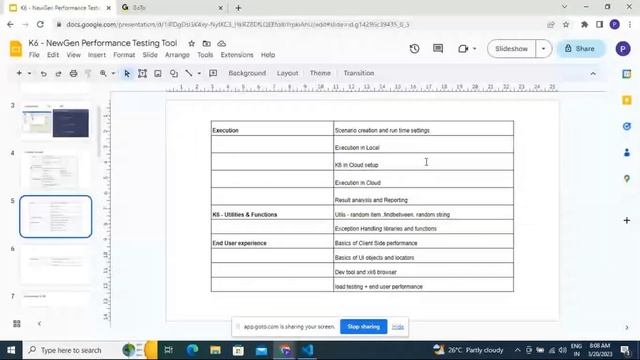Screen dimensions: 640x360
Task: Open the Transition panel
Action: [359, 73]
